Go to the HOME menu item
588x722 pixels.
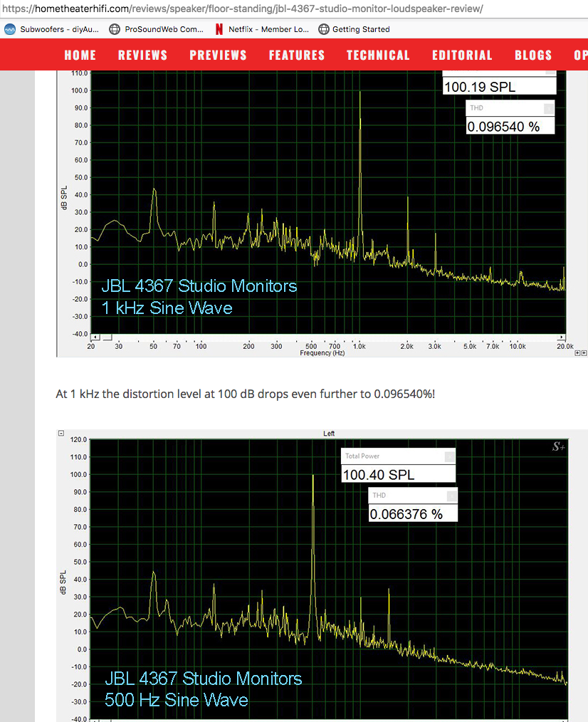pyautogui.click(x=80, y=56)
